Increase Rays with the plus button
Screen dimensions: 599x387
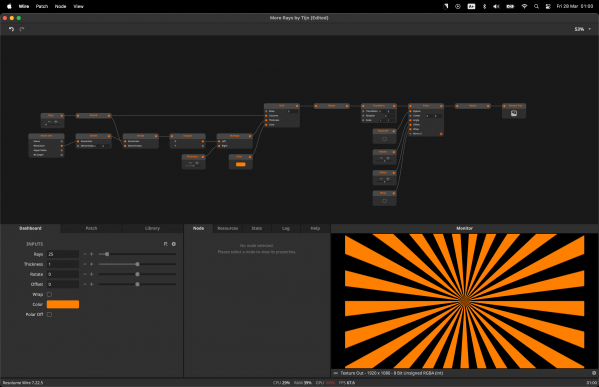click(91, 254)
